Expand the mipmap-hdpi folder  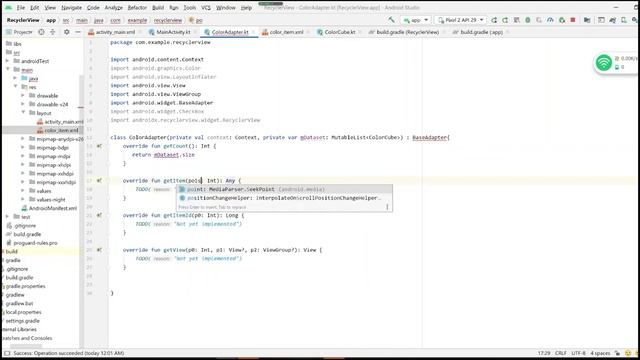(x=23, y=147)
